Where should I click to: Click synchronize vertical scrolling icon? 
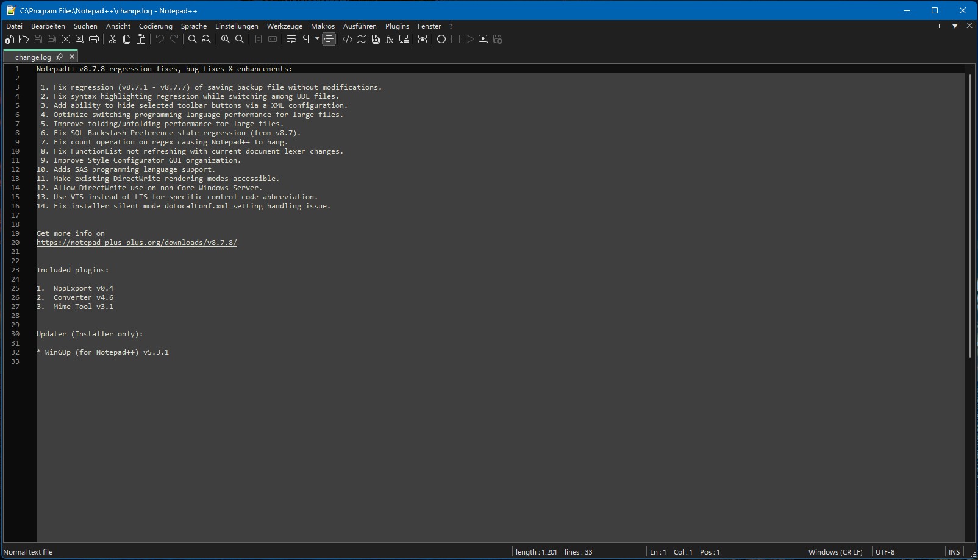pos(259,39)
